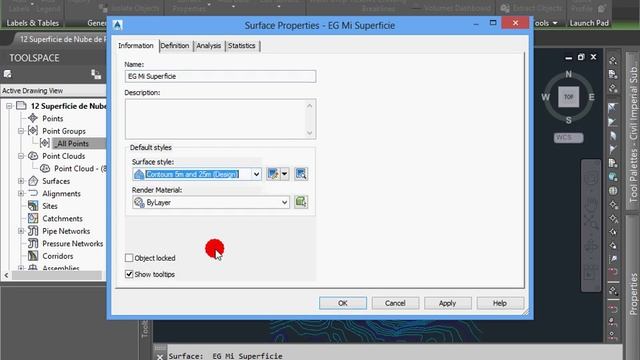Image resolution: width=640 pixels, height=360 pixels.
Task: Open the Statistics tab
Action: pyautogui.click(x=242, y=46)
